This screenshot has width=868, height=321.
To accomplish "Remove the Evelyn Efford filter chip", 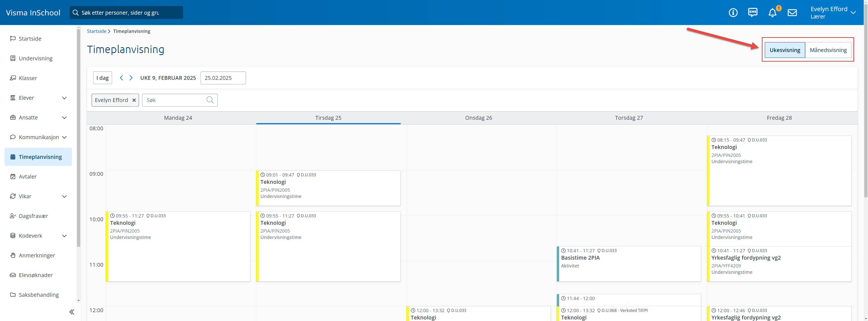I will click(x=134, y=100).
